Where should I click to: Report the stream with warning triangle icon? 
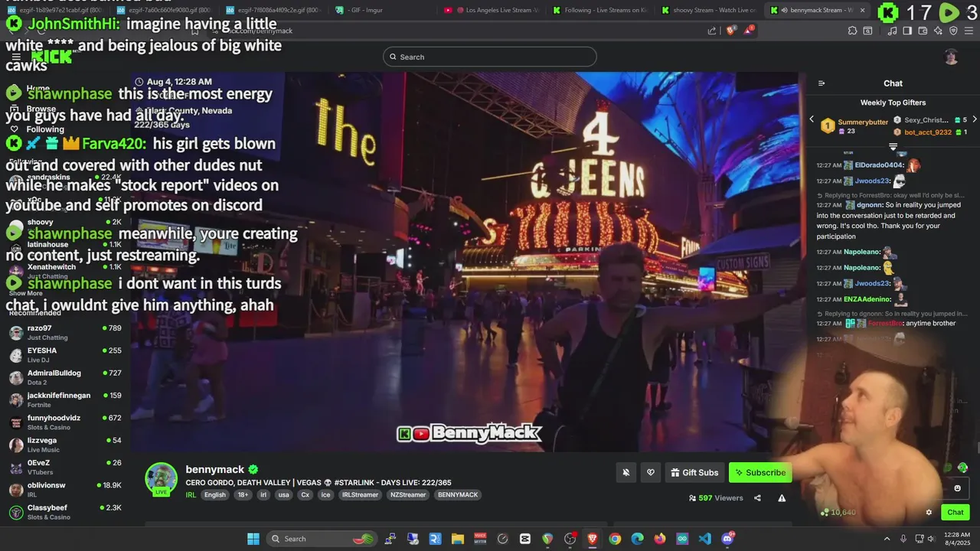pos(782,498)
